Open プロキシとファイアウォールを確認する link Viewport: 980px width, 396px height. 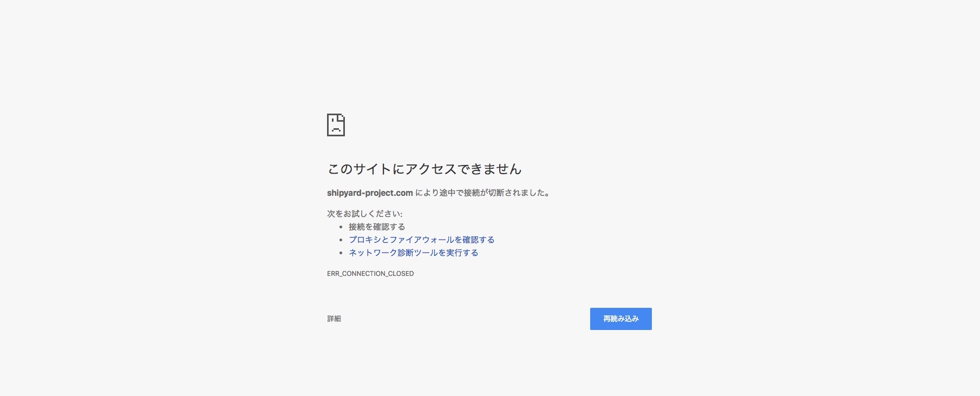[x=421, y=240]
